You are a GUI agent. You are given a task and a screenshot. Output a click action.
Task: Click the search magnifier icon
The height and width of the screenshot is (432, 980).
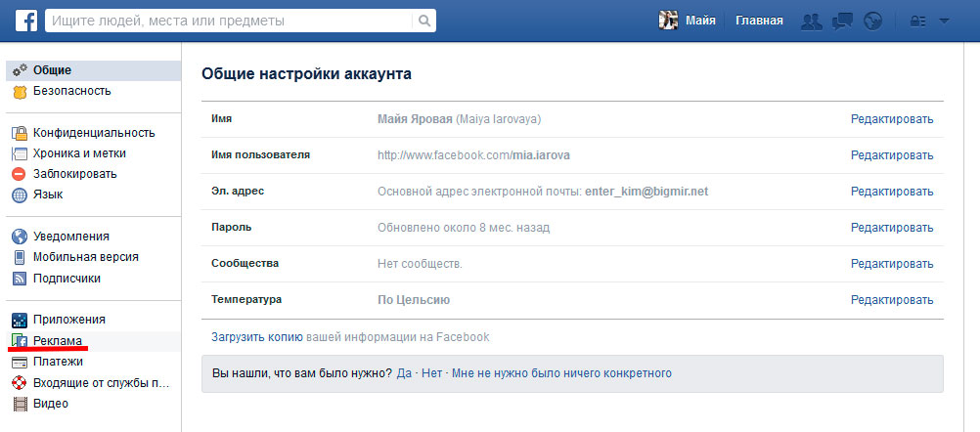coord(423,21)
